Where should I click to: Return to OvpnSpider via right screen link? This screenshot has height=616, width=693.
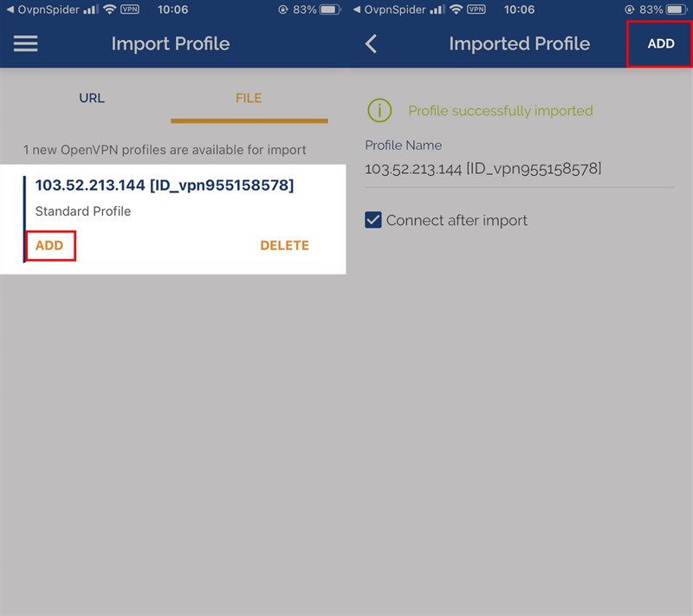(389, 10)
